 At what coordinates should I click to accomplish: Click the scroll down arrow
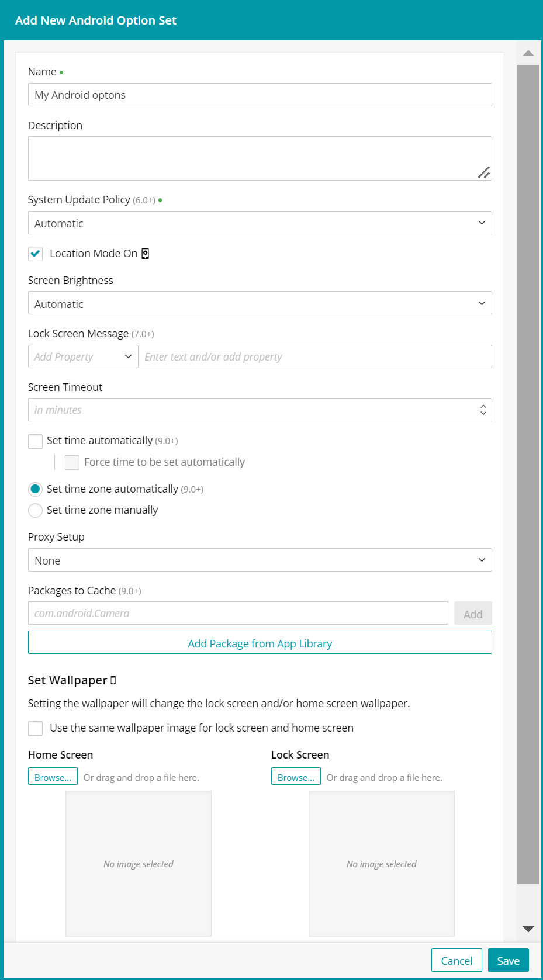tap(528, 929)
